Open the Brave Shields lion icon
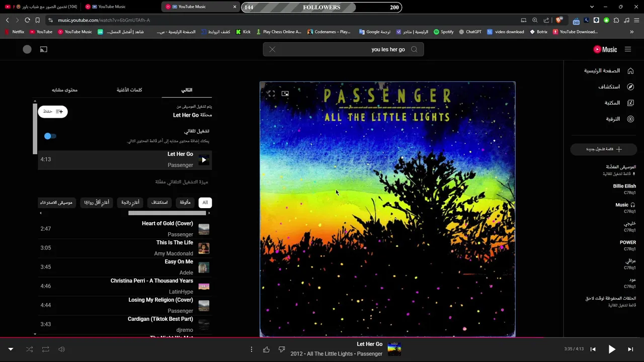The image size is (644, 362). 559,20
